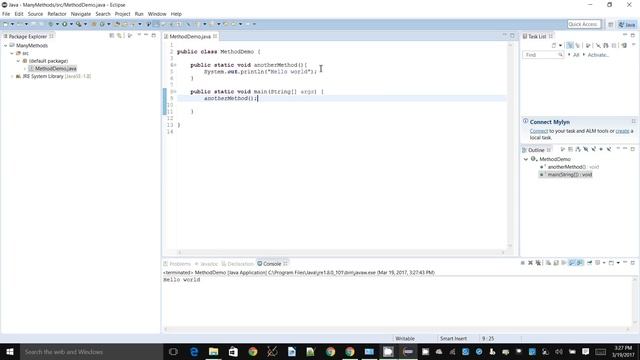Click the Activate... link in Task List
Image resolution: width=640 pixels, height=360 pixels.
pos(598,55)
